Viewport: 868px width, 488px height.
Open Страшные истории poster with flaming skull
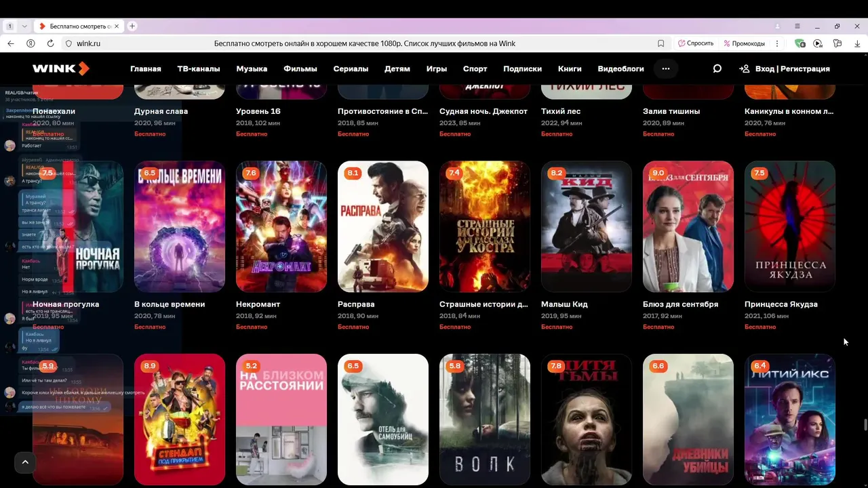point(485,226)
